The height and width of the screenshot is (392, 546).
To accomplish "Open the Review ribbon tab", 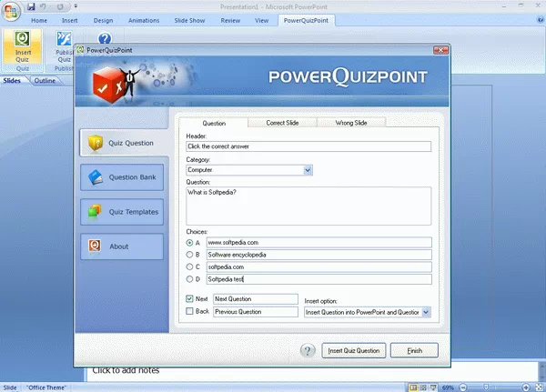I will pyautogui.click(x=230, y=21).
